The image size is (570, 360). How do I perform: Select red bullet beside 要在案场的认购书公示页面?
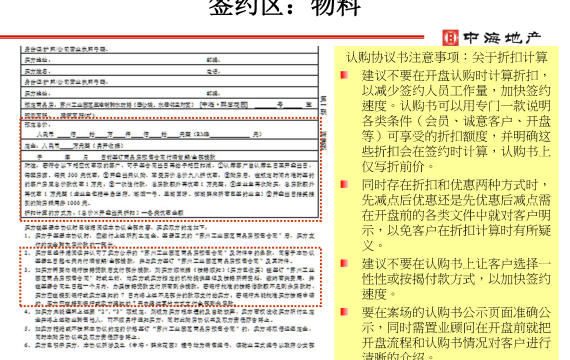[x=344, y=312]
